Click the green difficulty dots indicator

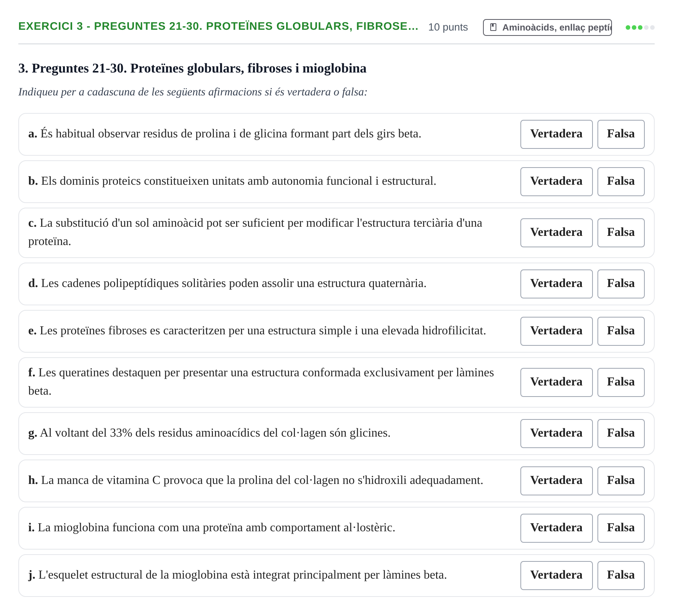tap(640, 27)
